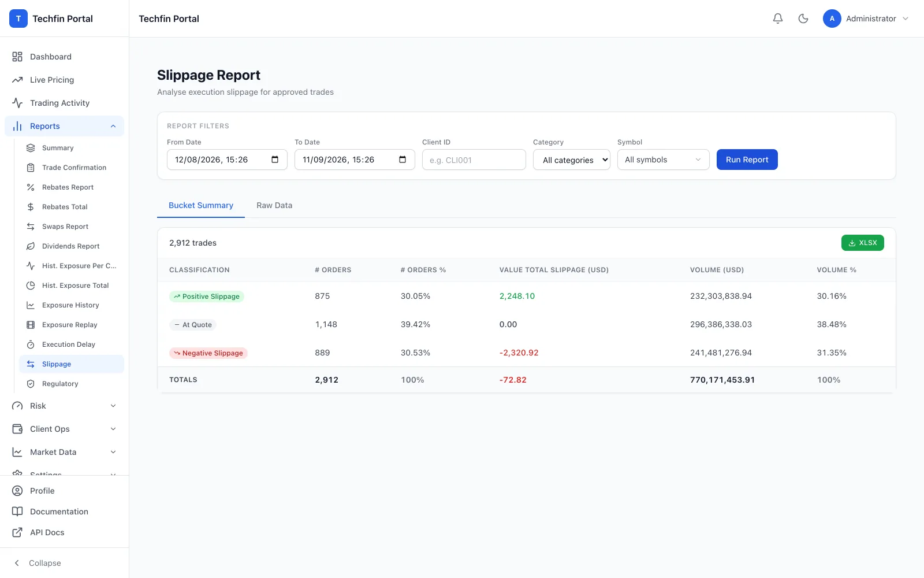The height and width of the screenshot is (578, 924).
Task: Go to Live Pricing
Action: click(x=64, y=80)
